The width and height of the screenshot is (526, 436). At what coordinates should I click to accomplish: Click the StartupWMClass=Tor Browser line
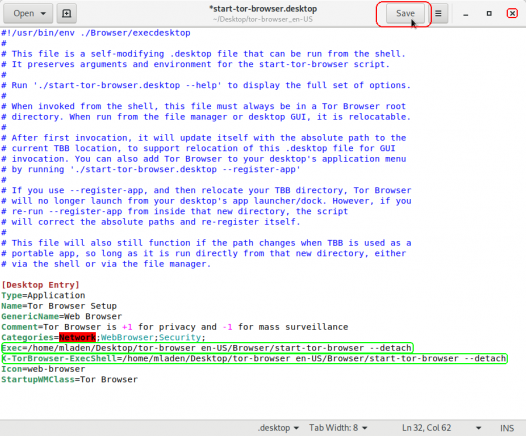[x=69, y=379]
